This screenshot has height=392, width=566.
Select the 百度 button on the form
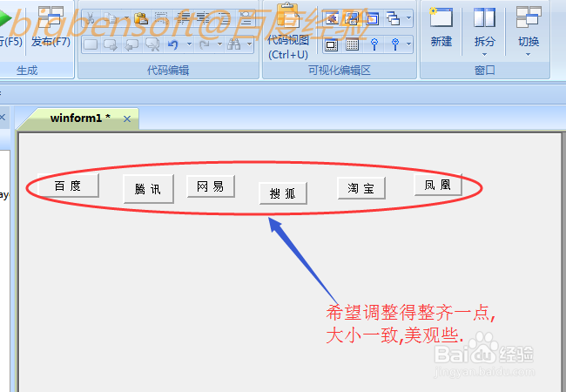point(68,186)
